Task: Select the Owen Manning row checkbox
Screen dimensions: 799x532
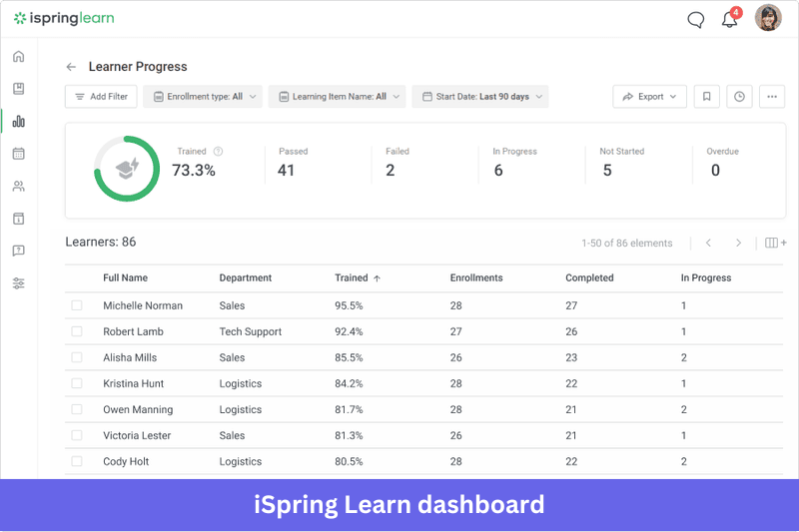Action: click(x=77, y=409)
